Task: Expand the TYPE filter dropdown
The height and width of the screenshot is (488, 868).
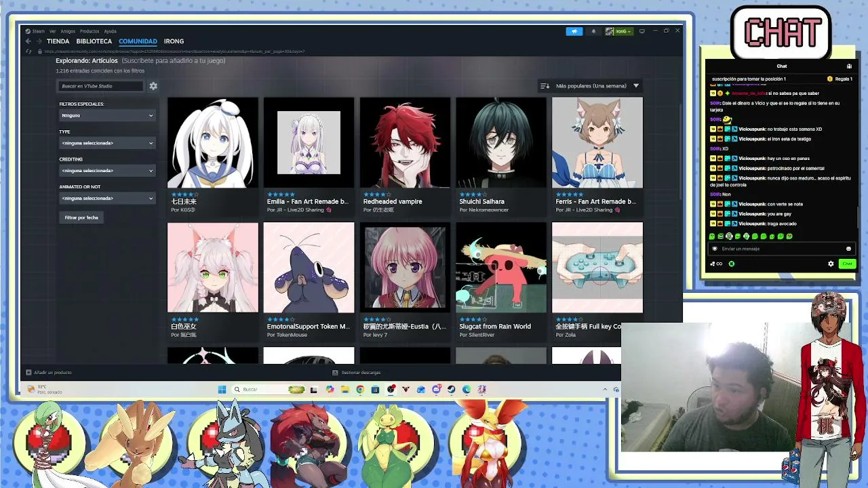Action: point(107,143)
